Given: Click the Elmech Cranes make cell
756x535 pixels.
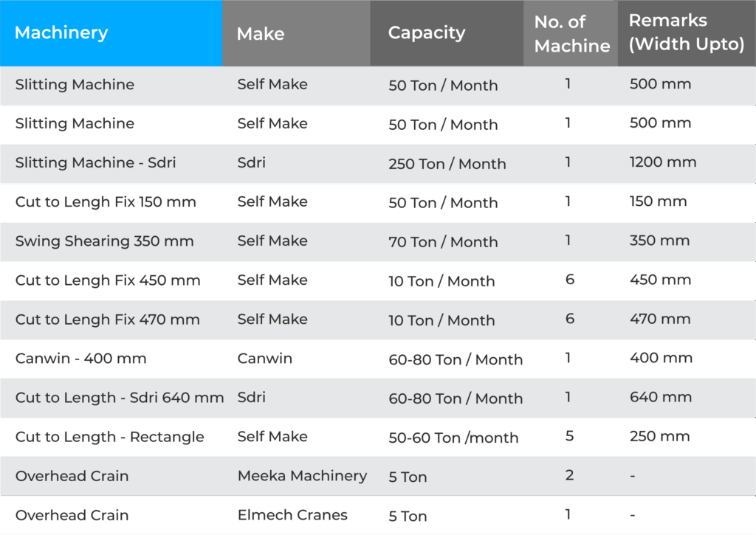Looking at the screenshot, I should coord(292,515).
